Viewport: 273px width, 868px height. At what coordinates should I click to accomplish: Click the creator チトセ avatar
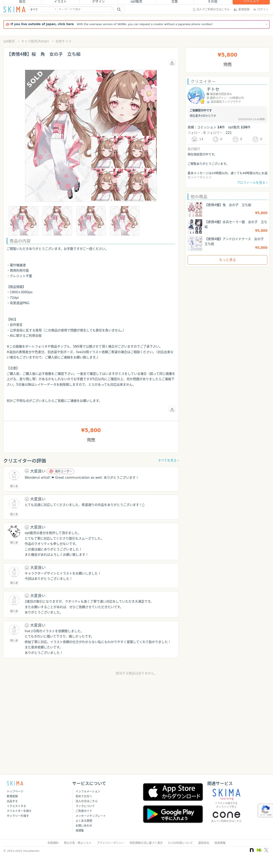click(196, 95)
